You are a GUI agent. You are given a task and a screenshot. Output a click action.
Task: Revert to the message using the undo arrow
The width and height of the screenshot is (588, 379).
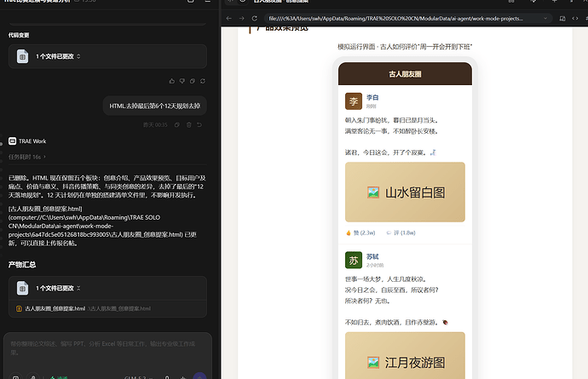199,125
